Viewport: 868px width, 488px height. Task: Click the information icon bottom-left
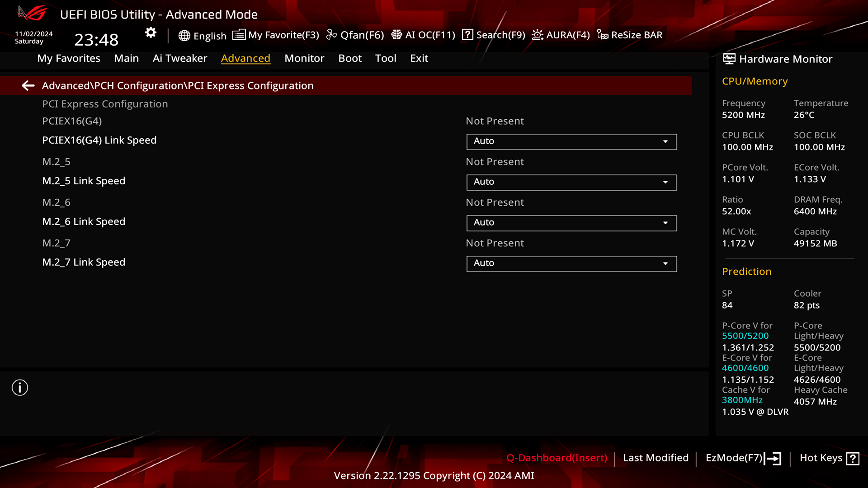pyautogui.click(x=20, y=388)
